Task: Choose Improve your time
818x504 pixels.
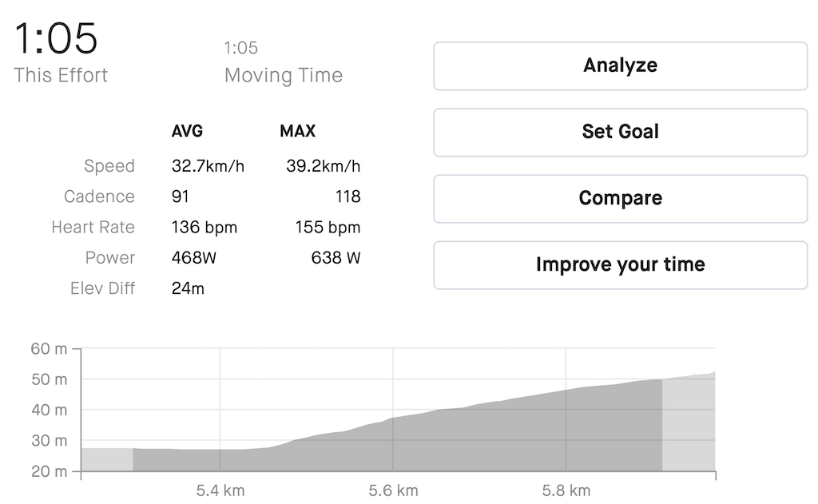Action: click(620, 265)
